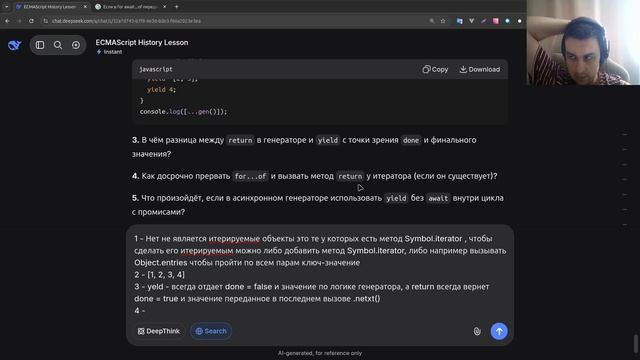This screenshot has height=360, width=640.
Task: Click the DeepSeek whale logo
Action: pos(14,45)
